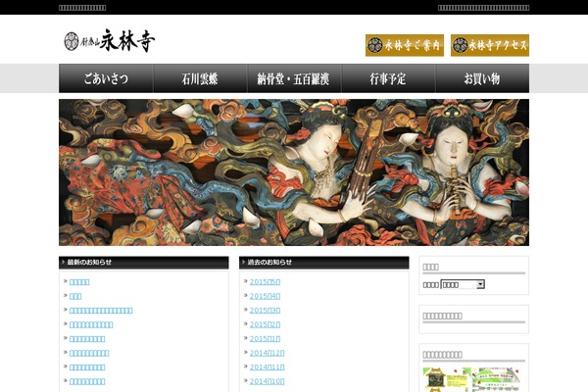Go to the ごあいさつ menu item
The image size is (588, 392).
point(106,78)
